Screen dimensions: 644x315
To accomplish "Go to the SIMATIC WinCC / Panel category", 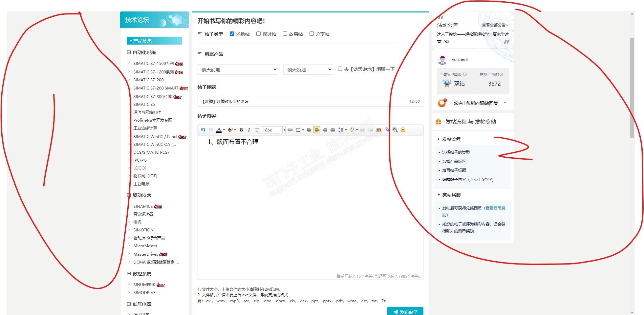I will (x=155, y=136).
